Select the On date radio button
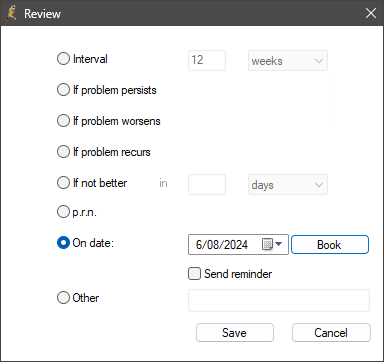384x362 pixels. coord(63,243)
